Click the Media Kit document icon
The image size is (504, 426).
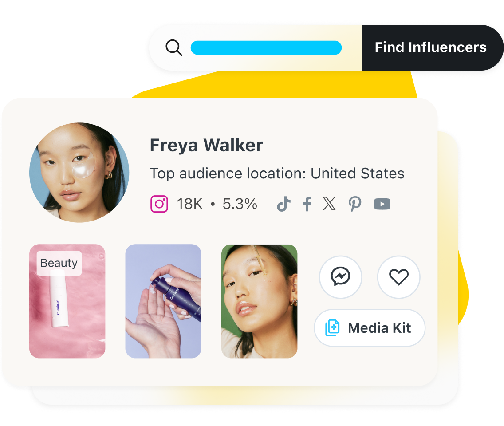(x=332, y=328)
